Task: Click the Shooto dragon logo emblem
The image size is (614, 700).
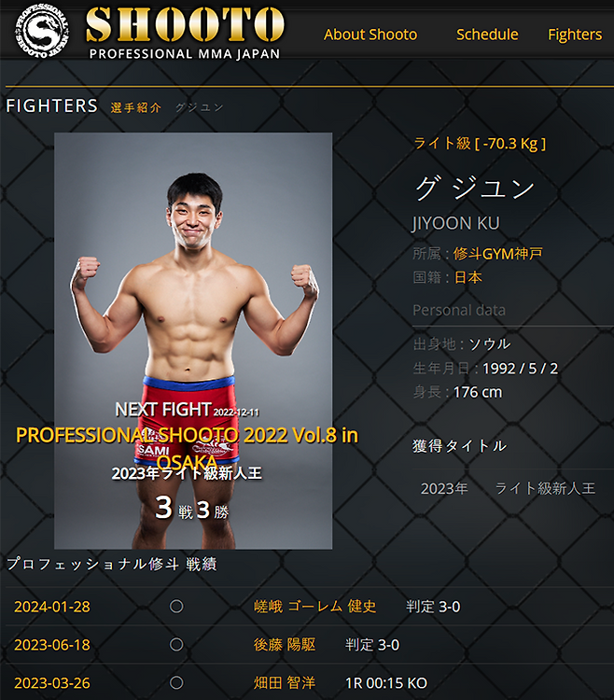Action: (42, 31)
